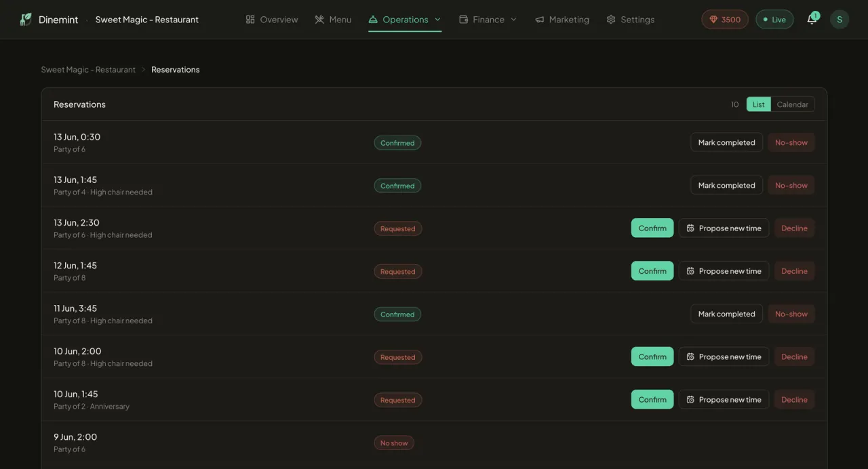
Task: Mark 11 Jun, 3:45 reservation completed
Action: [726, 314]
